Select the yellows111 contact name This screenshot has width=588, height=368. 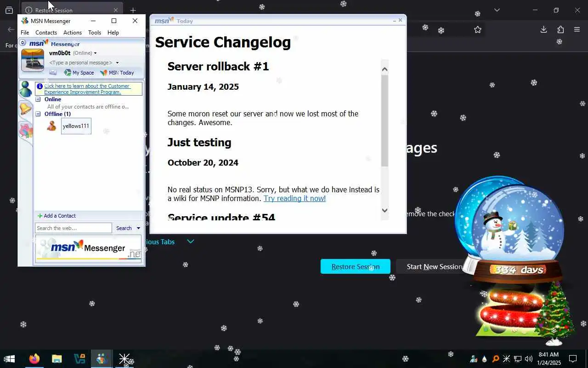[x=76, y=126]
